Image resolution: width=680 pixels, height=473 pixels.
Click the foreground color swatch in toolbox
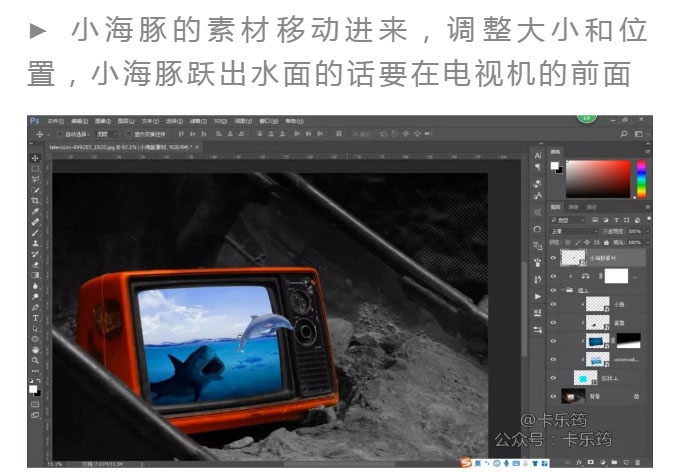tap(33, 389)
